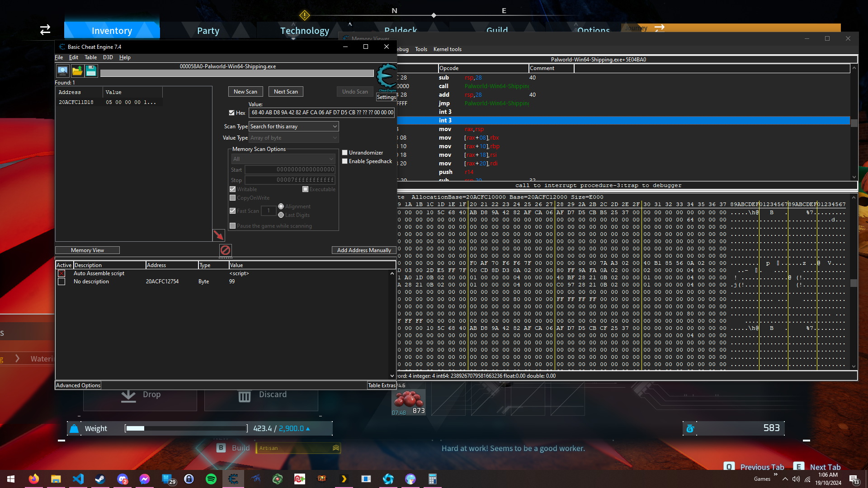This screenshot has width=868, height=488.
Task: Click the Cheat Engine taskbar icon
Action: pos(233,479)
